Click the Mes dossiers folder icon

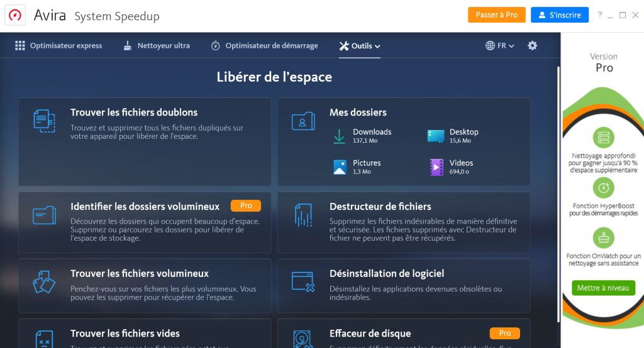pyautogui.click(x=303, y=121)
